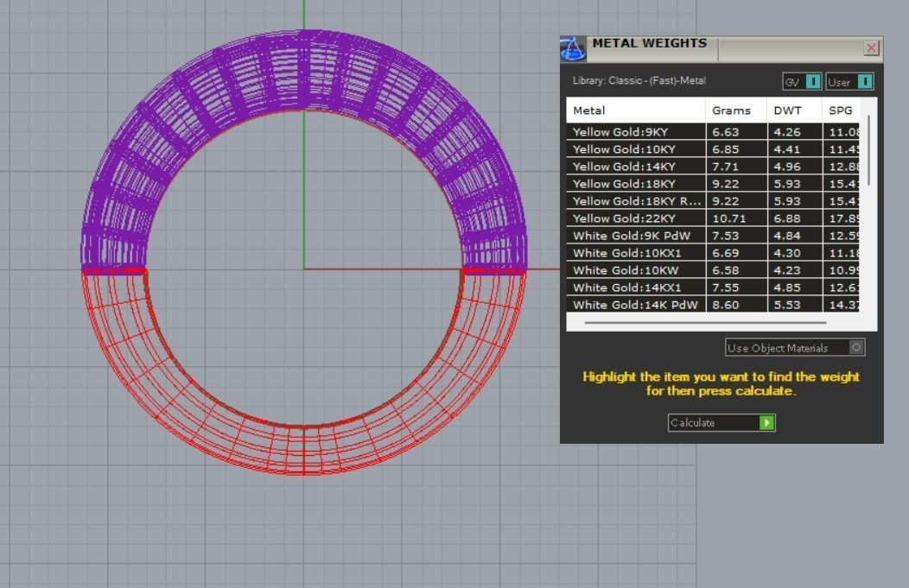
Task: Select the Yellow Gold:22KY row
Action: tap(713, 218)
